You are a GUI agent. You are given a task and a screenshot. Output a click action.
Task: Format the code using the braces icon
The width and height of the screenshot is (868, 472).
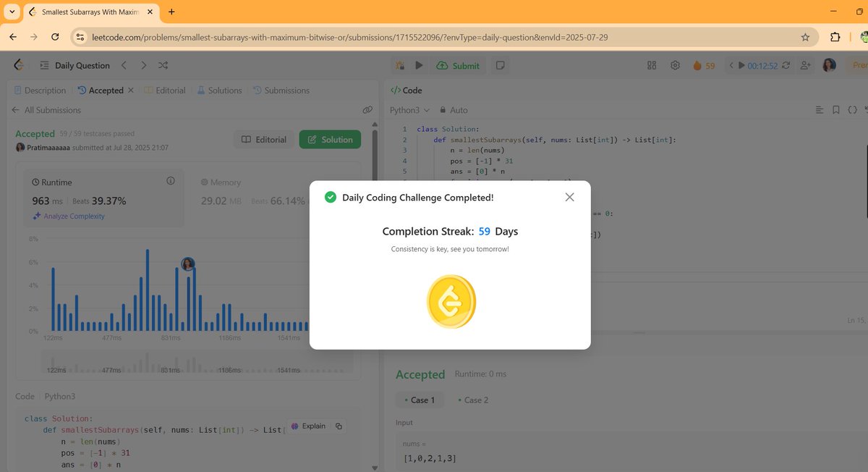tap(853, 109)
